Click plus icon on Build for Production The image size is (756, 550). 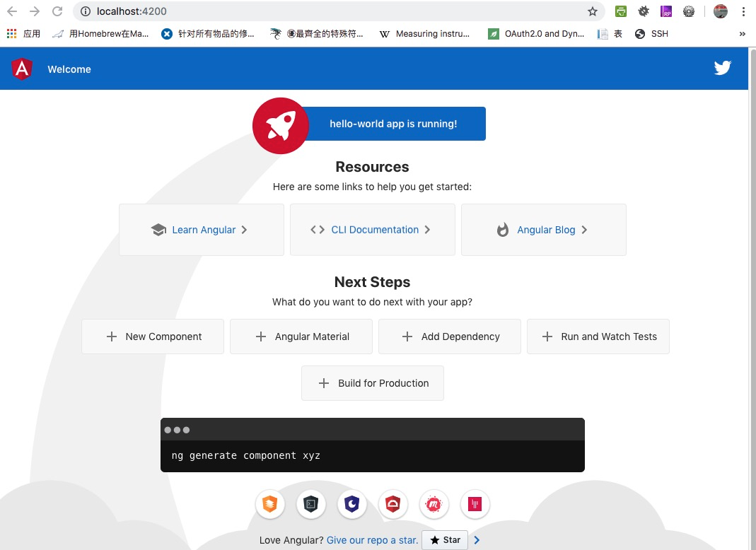(x=324, y=383)
